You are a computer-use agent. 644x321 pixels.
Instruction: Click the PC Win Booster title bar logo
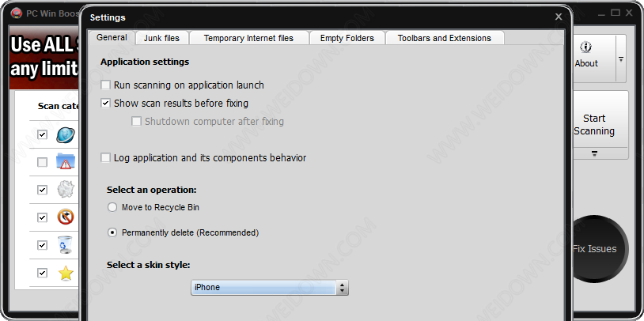[16, 13]
